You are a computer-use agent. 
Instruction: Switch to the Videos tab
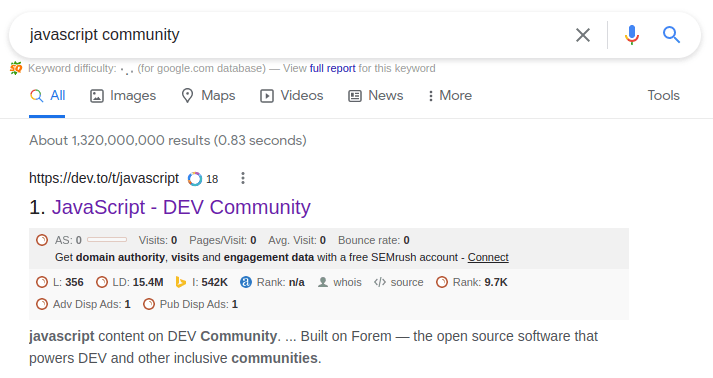click(x=291, y=96)
